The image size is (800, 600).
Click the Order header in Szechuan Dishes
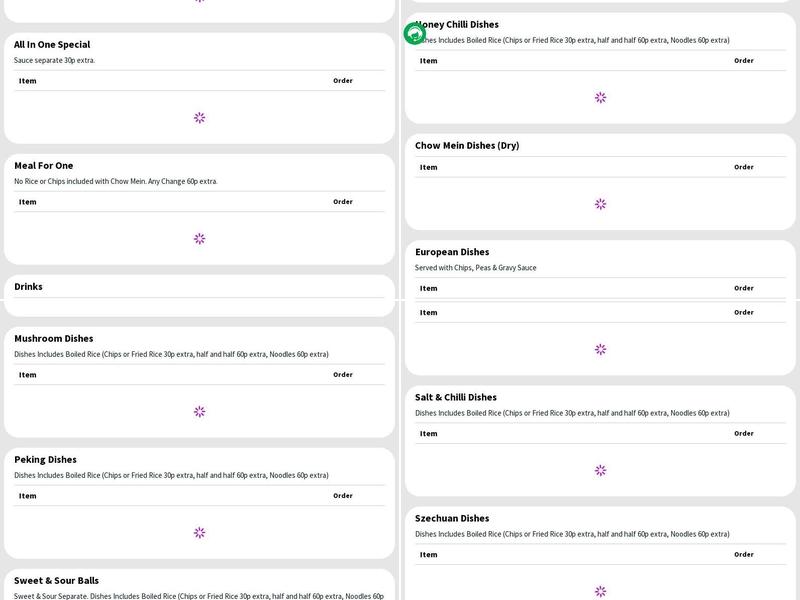[744, 555]
